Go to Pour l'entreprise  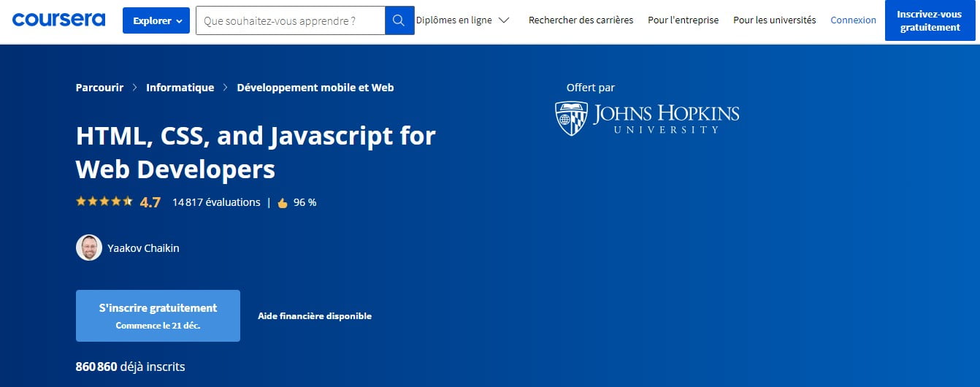pyautogui.click(x=684, y=20)
